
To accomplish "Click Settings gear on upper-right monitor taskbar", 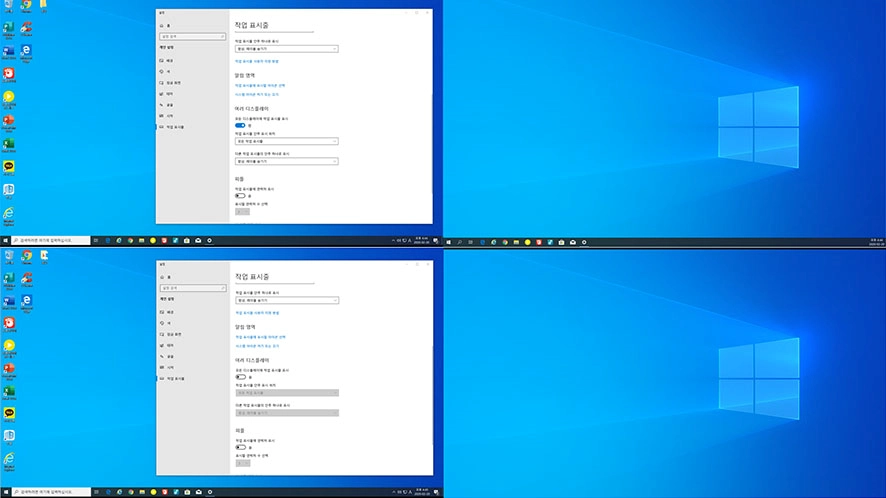I will point(584,242).
